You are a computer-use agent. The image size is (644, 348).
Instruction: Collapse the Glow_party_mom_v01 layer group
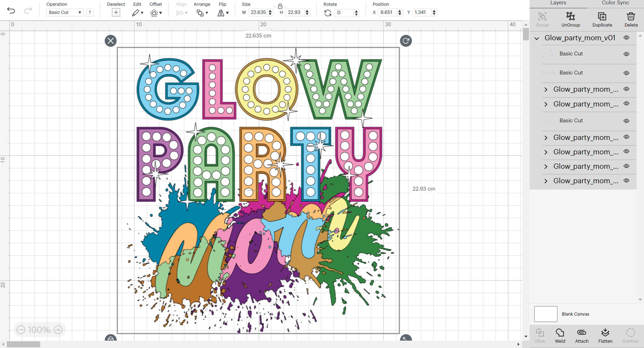(x=536, y=38)
